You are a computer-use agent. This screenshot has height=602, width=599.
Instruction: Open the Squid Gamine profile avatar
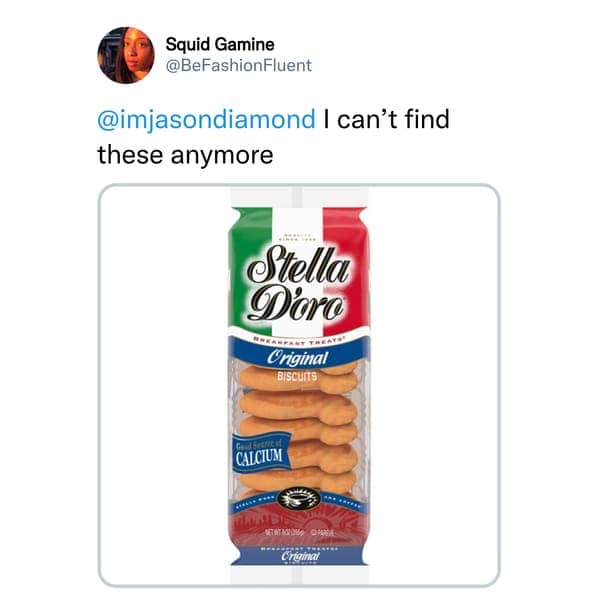(126, 55)
